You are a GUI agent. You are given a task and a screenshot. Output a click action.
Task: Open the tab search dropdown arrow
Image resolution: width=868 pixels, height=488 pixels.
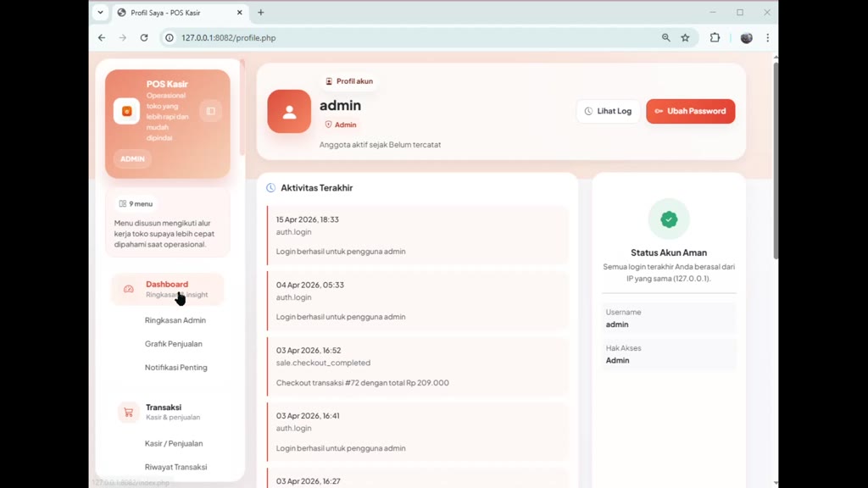[100, 12]
